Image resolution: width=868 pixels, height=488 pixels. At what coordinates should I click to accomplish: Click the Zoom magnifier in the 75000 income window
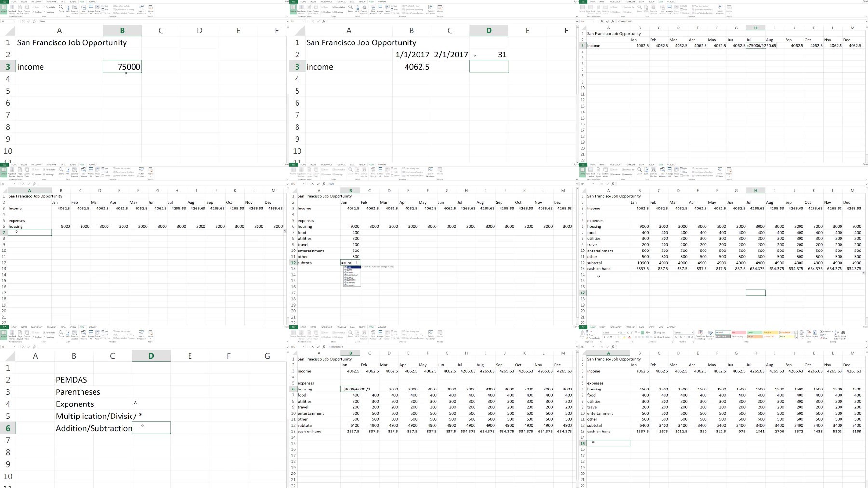pyautogui.click(x=61, y=8)
